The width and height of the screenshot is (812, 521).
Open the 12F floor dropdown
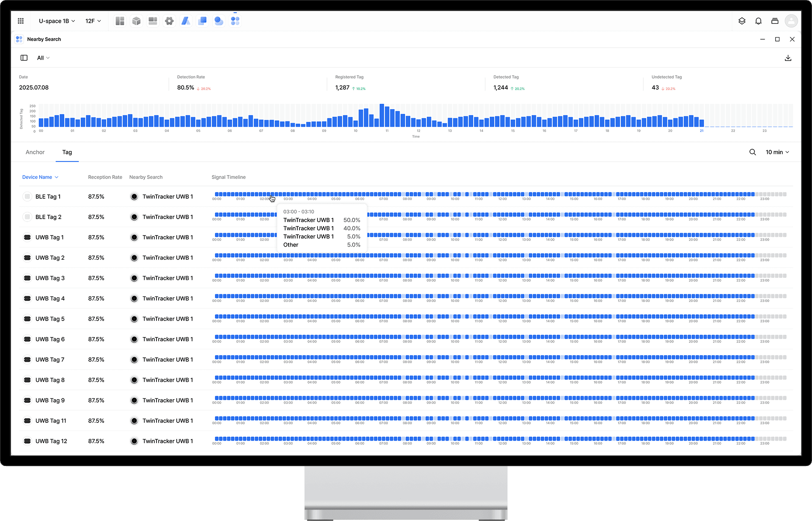tap(93, 21)
